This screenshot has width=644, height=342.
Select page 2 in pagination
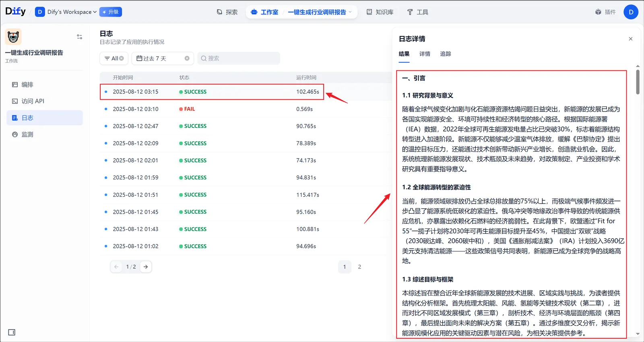pyautogui.click(x=359, y=267)
